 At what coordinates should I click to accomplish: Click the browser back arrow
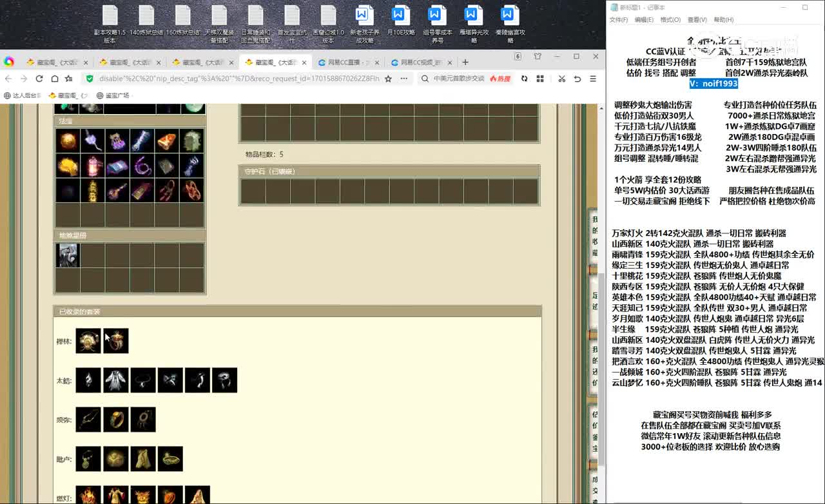coord(8,79)
